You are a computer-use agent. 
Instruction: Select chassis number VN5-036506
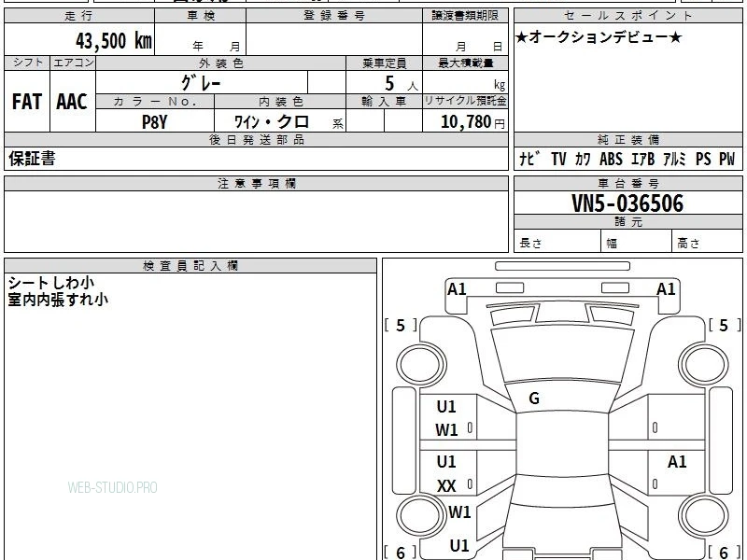(627, 203)
